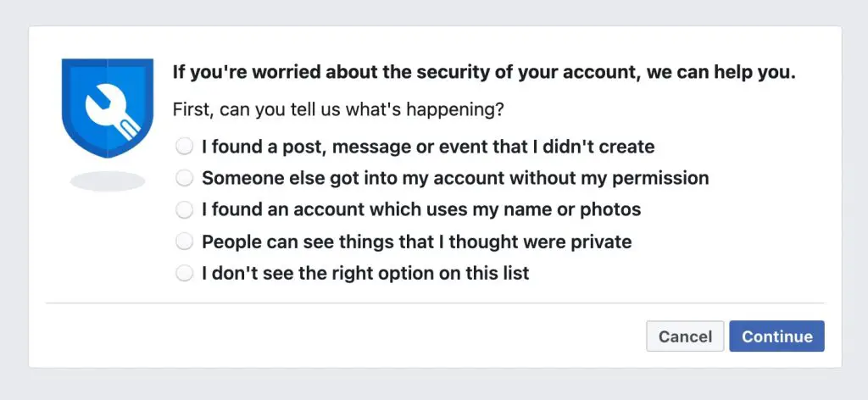Click the white wrench inside the shield

tap(112, 112)
